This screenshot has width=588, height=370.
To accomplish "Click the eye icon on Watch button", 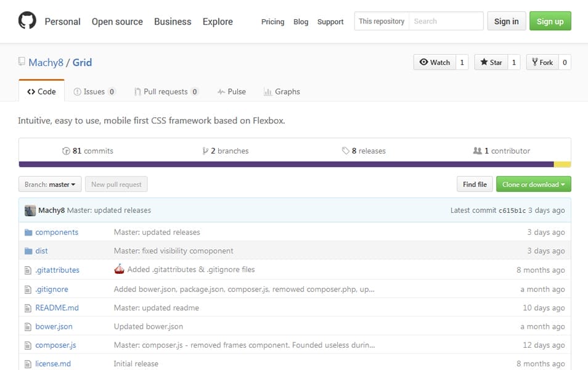I will pos(424,62).
